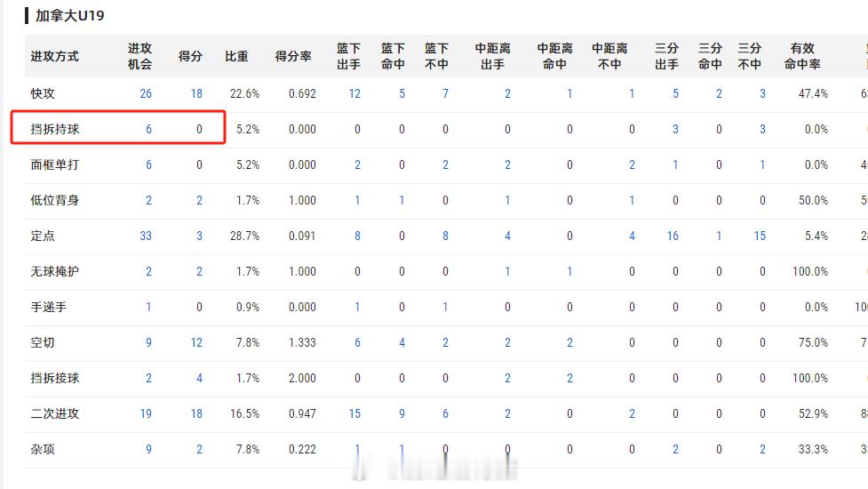868x489 pixels.
Task: Select the 挡拆接球 得分率 value 2.000
Action: [302, 378]
